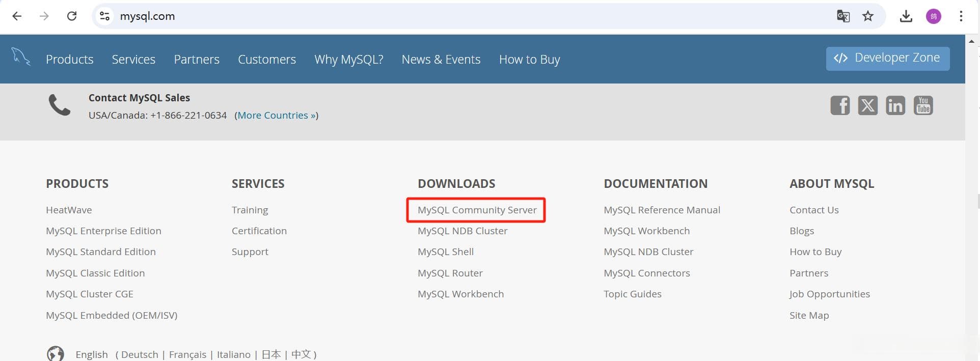980x361 pixels.
Task: Open the Topic Guides link
Action: [x=633, y=294]
